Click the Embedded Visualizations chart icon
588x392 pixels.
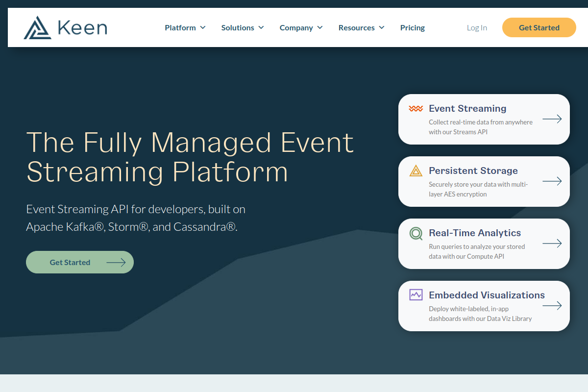[x=416, y=295]
